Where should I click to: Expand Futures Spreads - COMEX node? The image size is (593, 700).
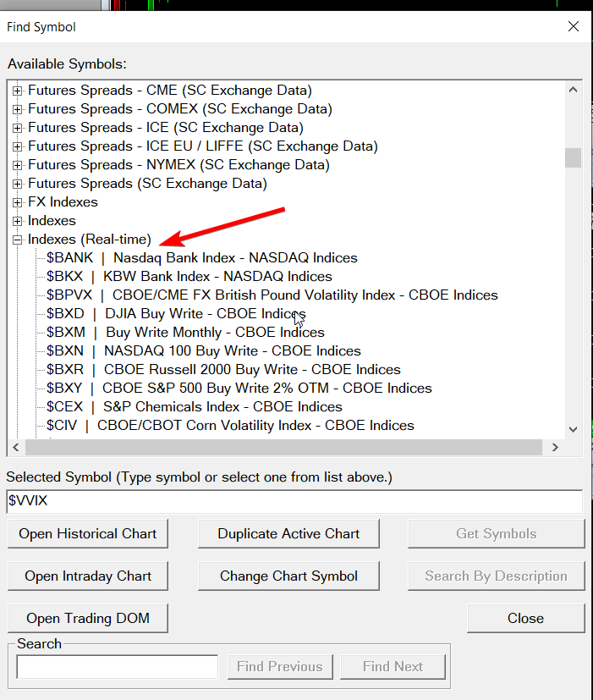pyautogui.click(x=17, y=109)
